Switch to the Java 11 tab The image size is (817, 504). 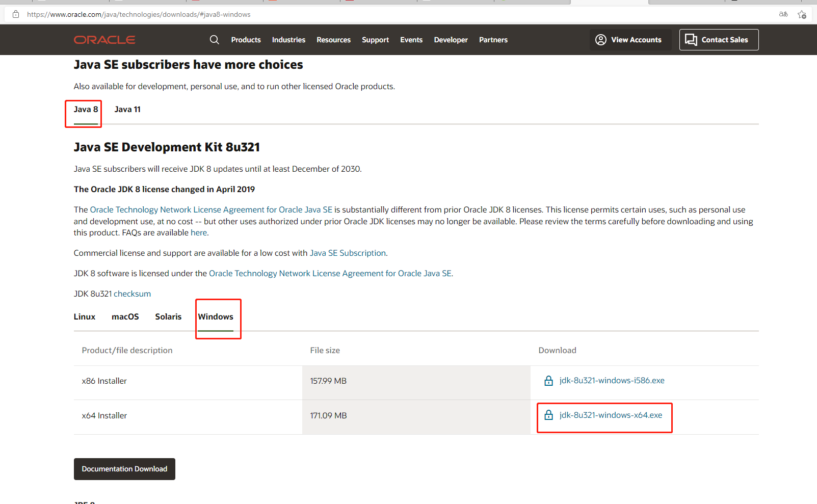[127, 110]
